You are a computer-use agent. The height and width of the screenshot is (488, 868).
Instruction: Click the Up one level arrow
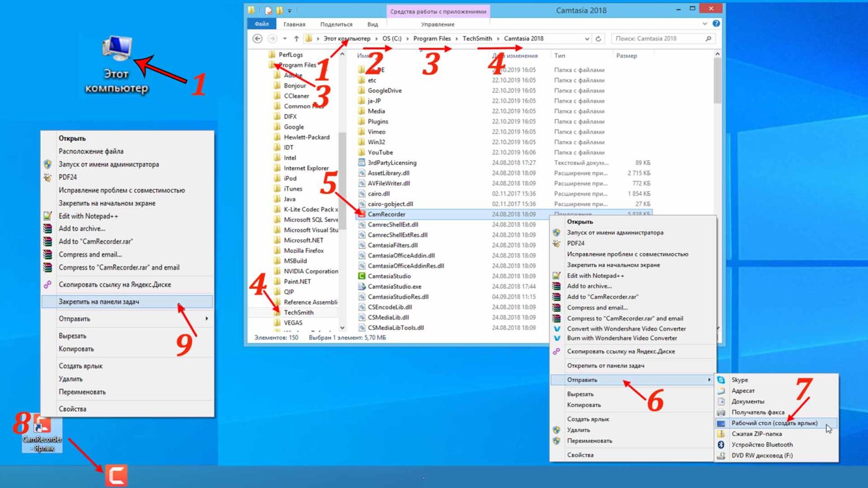coord(296,38)
